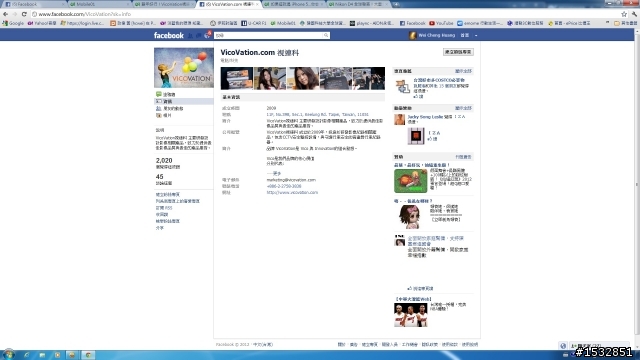640x360 pixels.
Task: Click the phone number +886-2-2759-3036
Action: click(x=284, y=186)
